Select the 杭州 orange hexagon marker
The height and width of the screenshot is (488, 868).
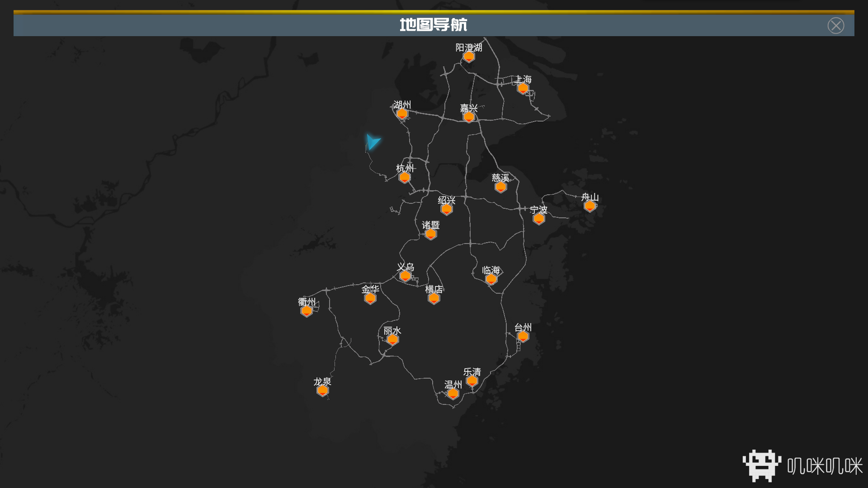[x=405, y=177]
